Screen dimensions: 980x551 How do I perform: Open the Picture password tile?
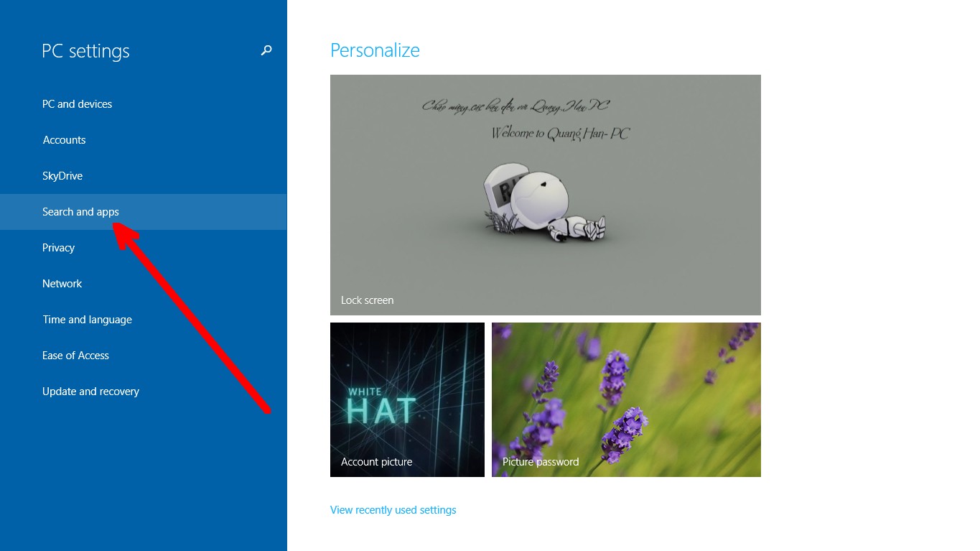coord(626,399)
